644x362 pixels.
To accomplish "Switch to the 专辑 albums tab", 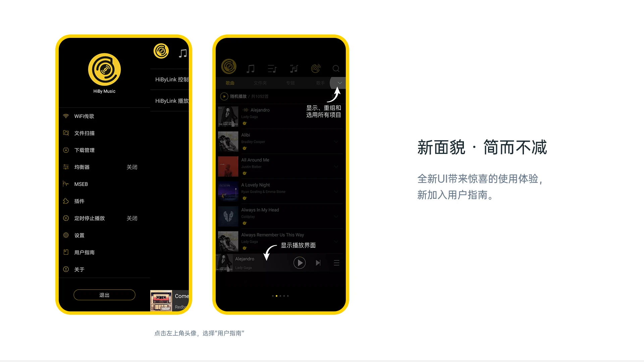I will pyautogui.click(x=290, y=83).
